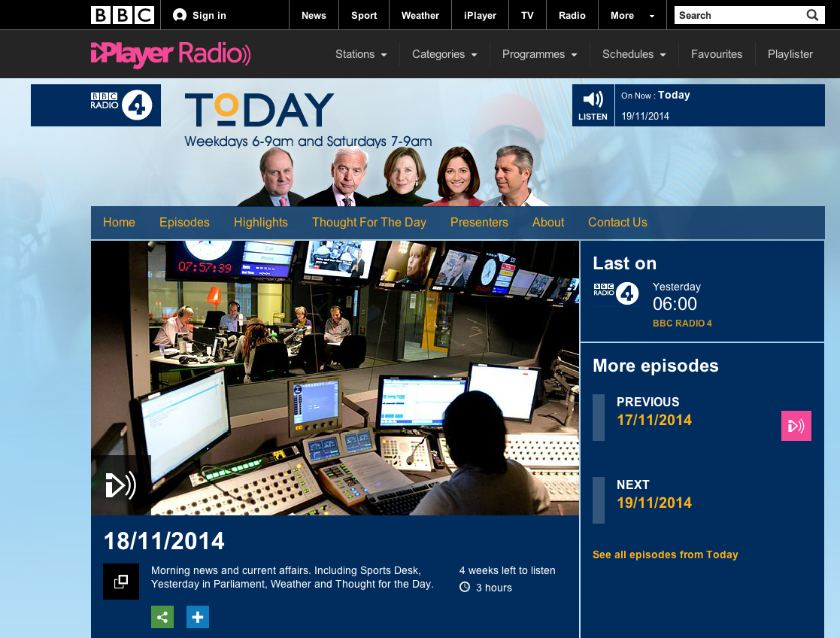This screenshot has width=840, height=638.
Task: Click the clock duration icon
Action: click(x=465, y=587)
